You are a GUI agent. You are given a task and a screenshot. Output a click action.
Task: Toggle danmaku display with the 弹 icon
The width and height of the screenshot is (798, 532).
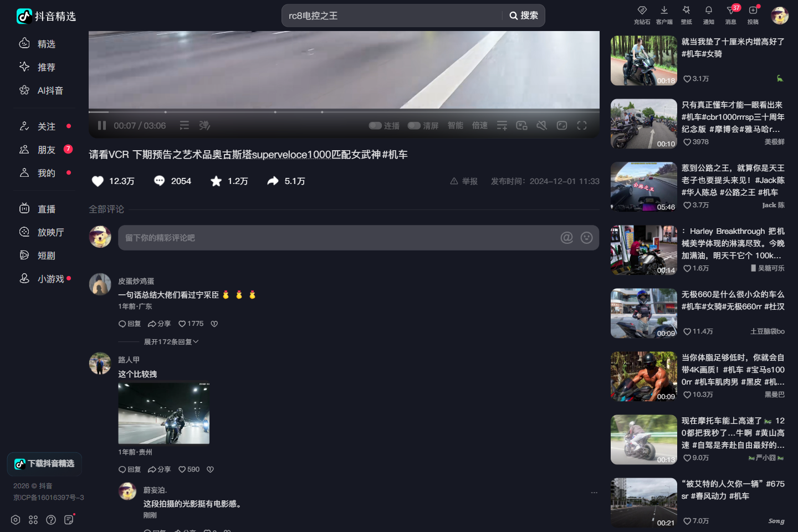click(x=204, y=126)
